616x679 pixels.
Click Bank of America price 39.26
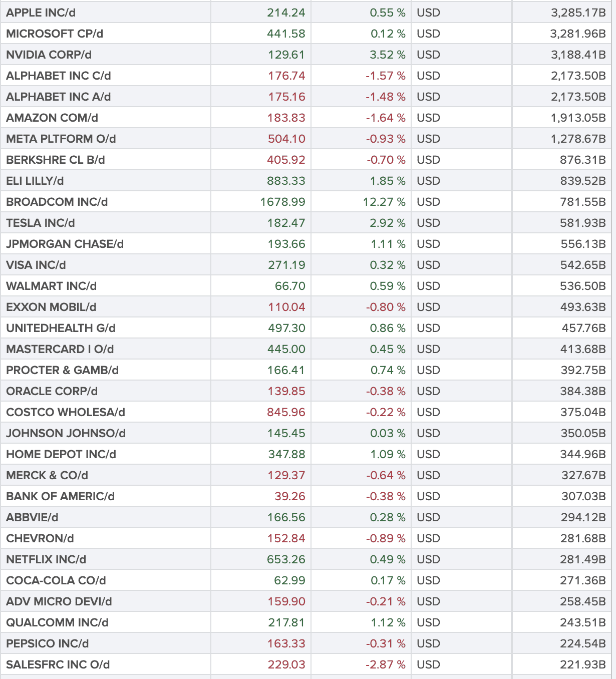point(290,496)
